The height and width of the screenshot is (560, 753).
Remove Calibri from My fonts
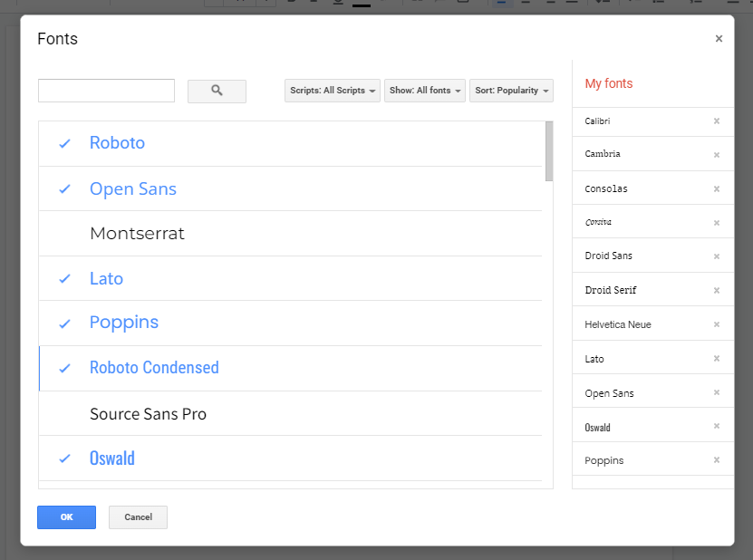pyautogui.click(x=716, y=121)
